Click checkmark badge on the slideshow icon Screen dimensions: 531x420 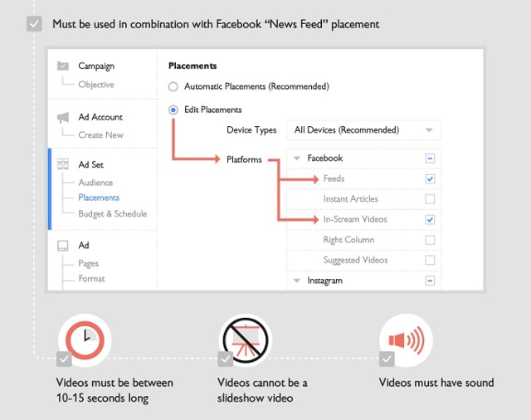click(x=226, y=359)
